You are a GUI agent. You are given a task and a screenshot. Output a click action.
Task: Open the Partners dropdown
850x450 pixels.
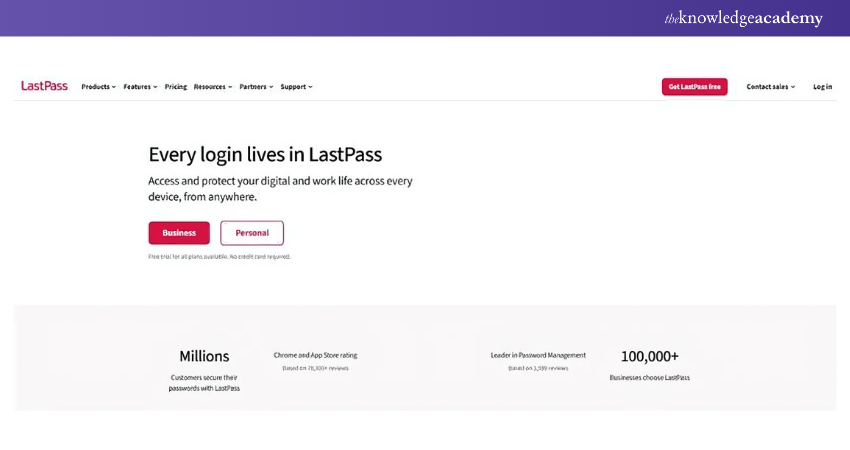[x=256, y=87]
